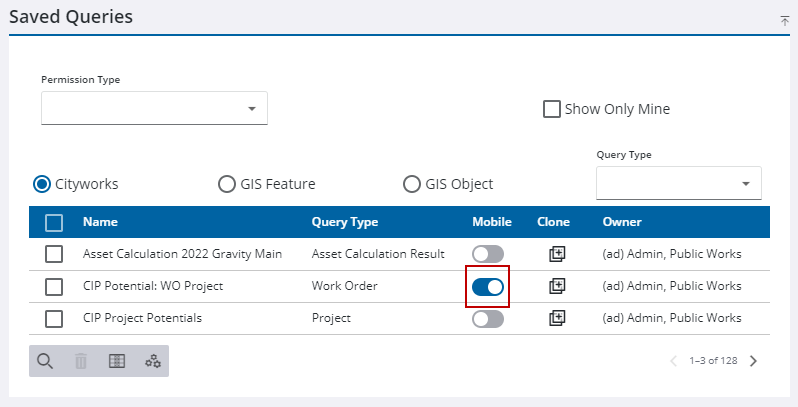798x407 pixels.
Task: Click the trash delete icon
Action: click(81, 361)
